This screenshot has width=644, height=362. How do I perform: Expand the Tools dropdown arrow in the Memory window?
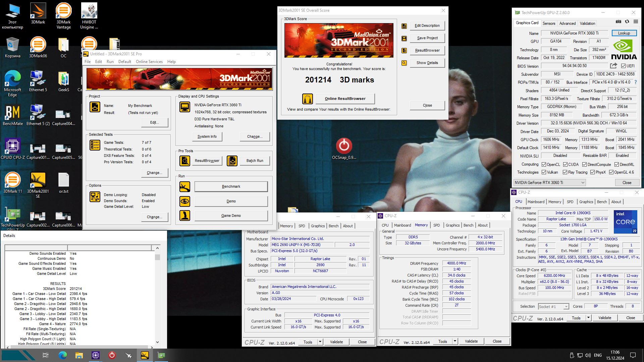coord(454,341)
